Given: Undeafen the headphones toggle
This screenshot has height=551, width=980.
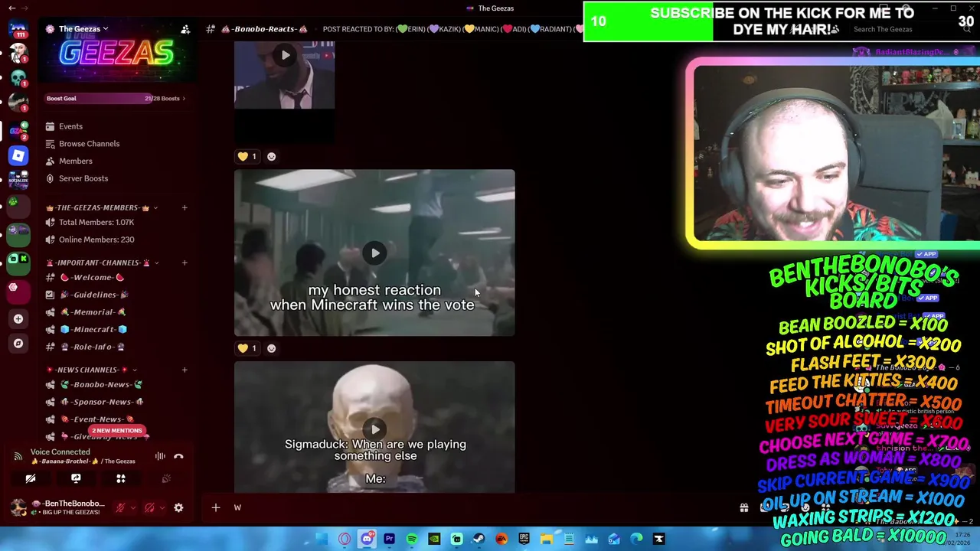Looking at the screenshot, I should [149, 507].
